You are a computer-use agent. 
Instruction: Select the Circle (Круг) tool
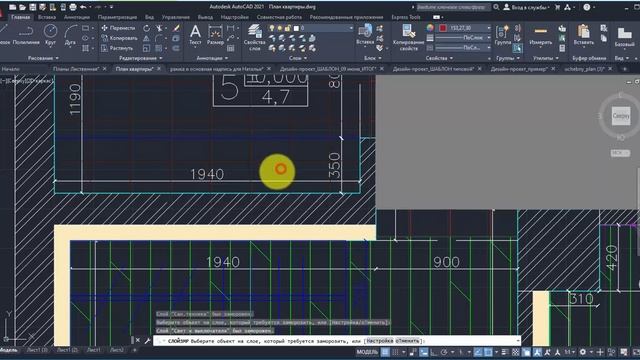coord(50,35)
